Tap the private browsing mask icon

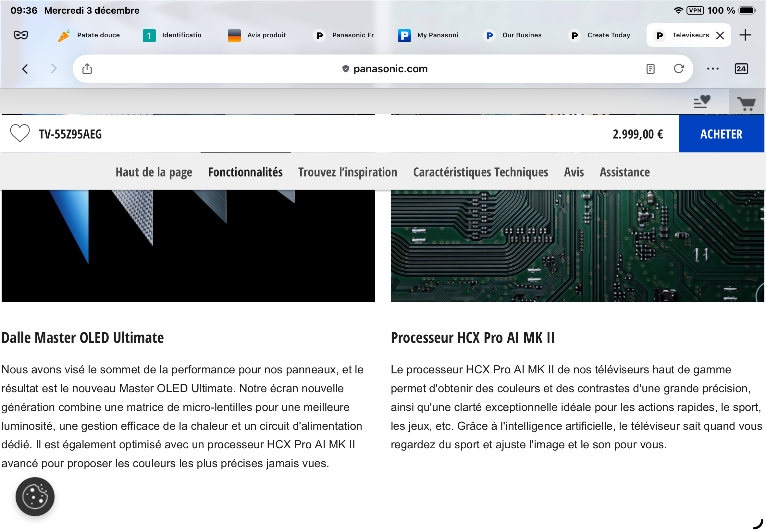pos(21,35)
